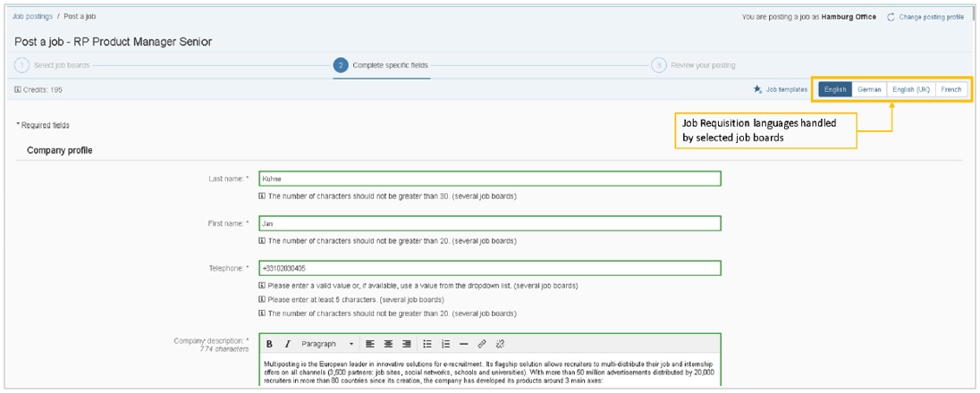The width and height of the screenshot is (980, 393).
Task: Click the info icon under First name field
Action: 262,240
